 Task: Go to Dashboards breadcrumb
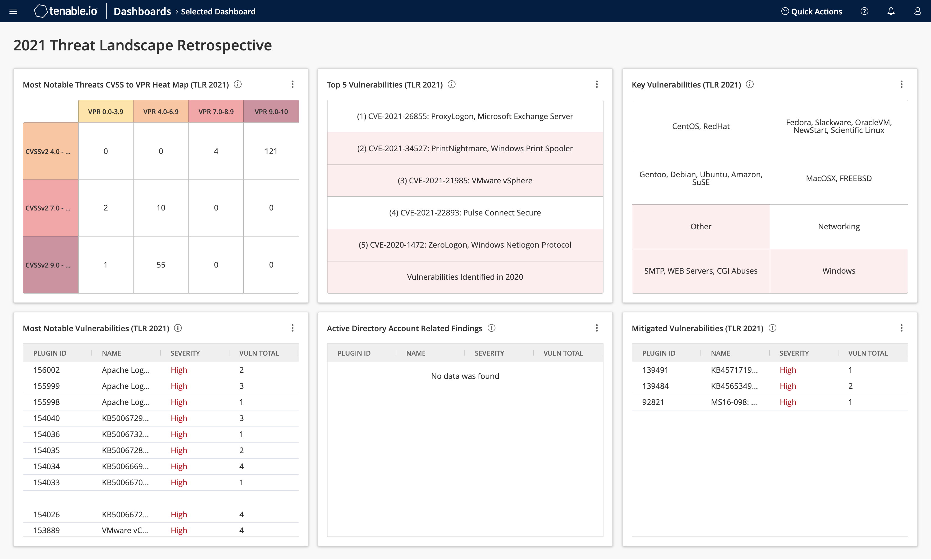142,11
